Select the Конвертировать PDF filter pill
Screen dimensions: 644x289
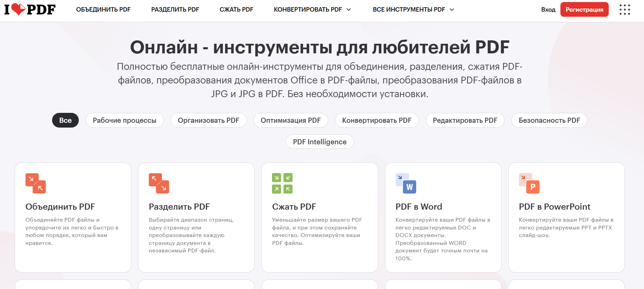click(377, 120)
